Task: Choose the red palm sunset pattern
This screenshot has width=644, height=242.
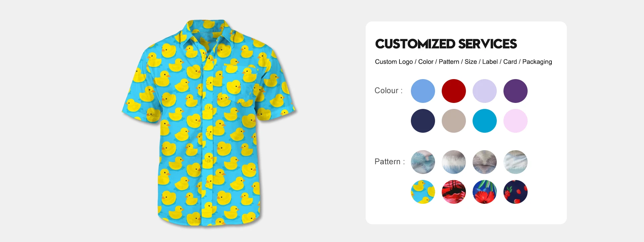Action: point(453,192)
